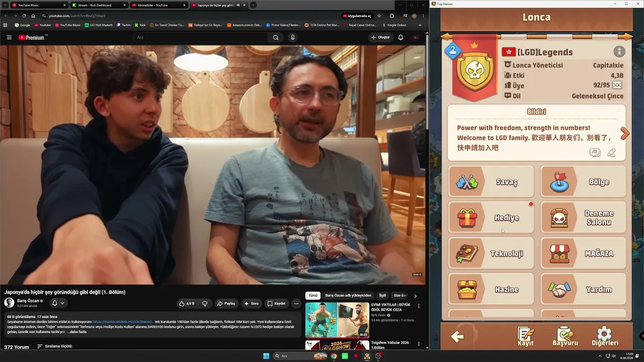Click the guild info icon
This screenshot has height=362, width=644.
[619, 52]
